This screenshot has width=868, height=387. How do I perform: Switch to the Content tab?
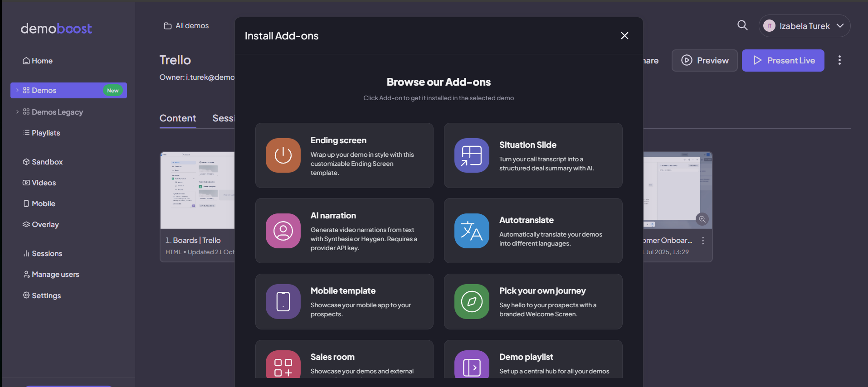pos(178,118)
